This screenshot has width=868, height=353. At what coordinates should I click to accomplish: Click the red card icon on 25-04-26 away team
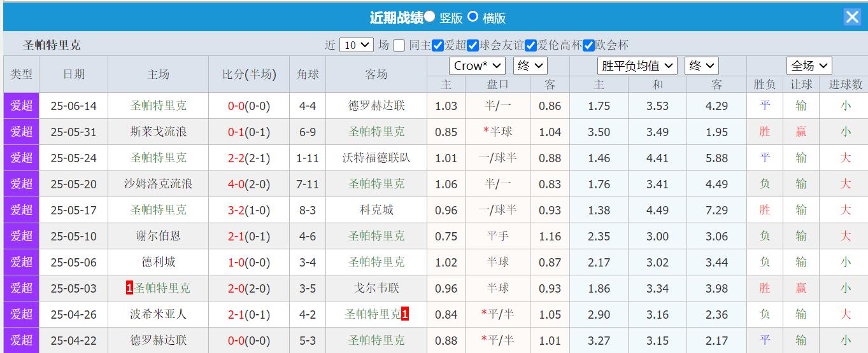(x=405, y=314)
